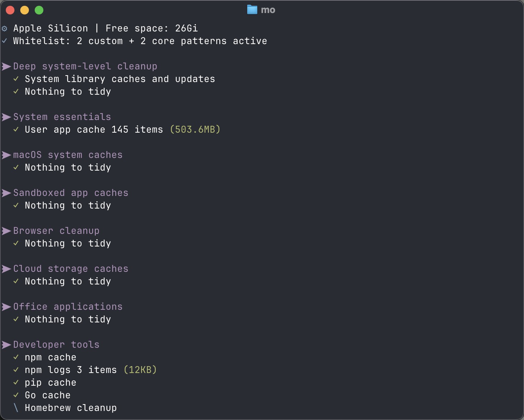The image size is (524, 420).
Task: Click the Office applications section heading
Action: click(68, 307)
